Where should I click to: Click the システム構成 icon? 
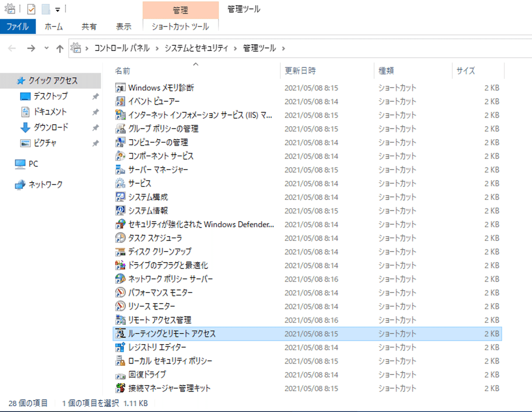[121, 197]
